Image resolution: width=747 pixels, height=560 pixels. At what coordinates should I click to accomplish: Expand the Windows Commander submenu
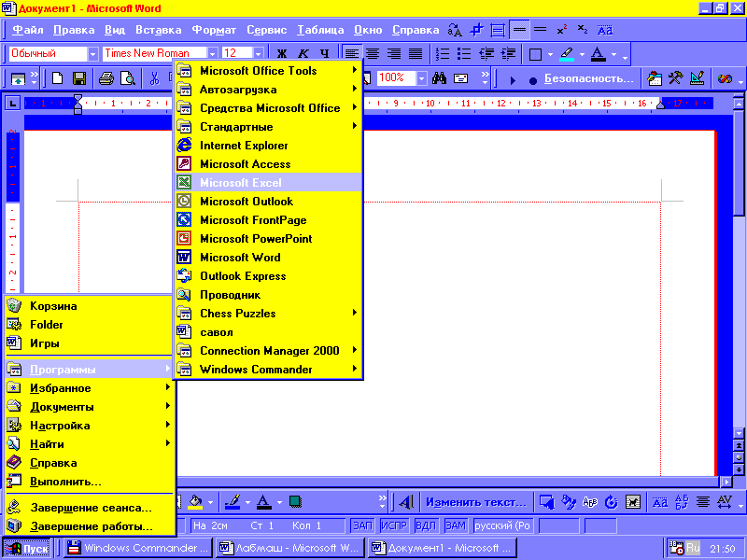pyautogui.click(x=268, y=370)
